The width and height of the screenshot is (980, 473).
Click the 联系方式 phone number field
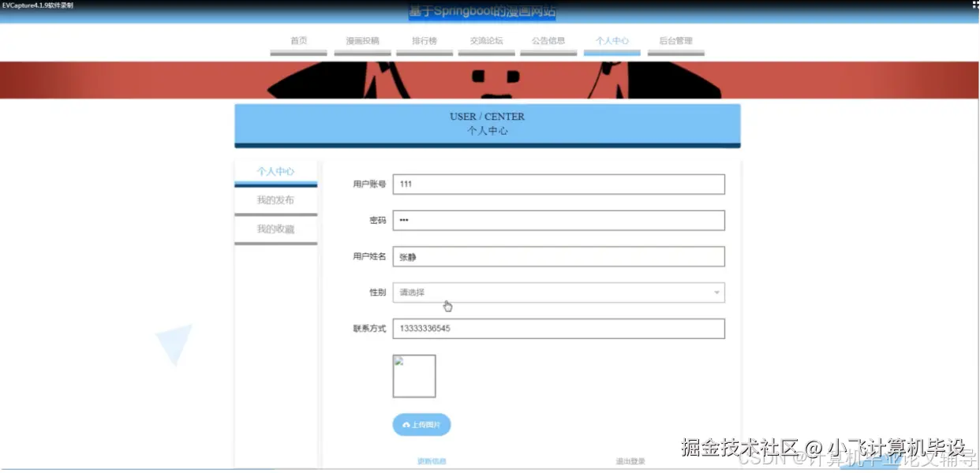(559, 329)
